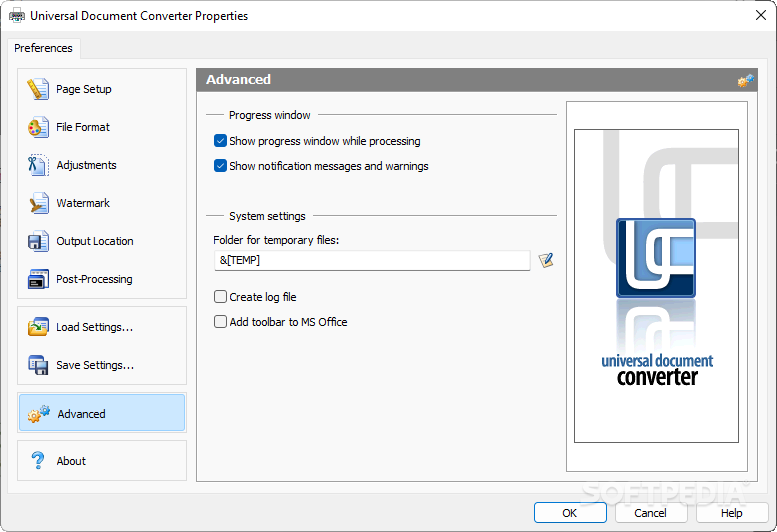Close the Properties dialog window
Screen dimensions: 777x532
pos(761,15)
